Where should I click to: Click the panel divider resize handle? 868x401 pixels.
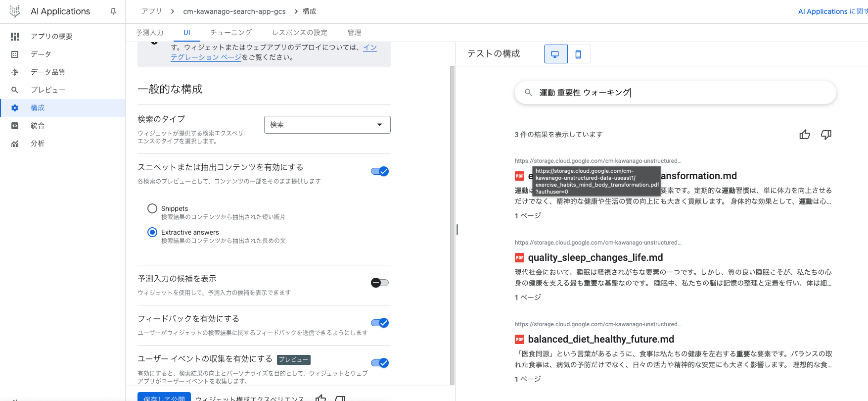(457, 229)
